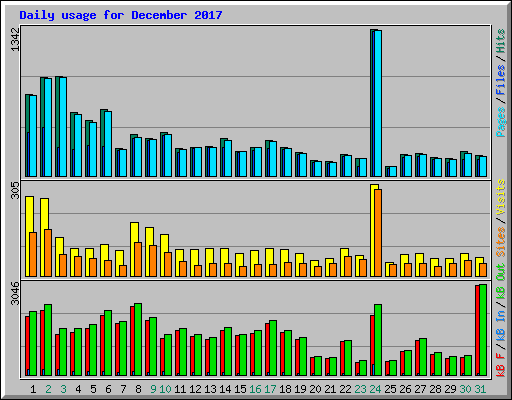Click day 19 on the x-axis
512x400 pixels.
[300, 389]
